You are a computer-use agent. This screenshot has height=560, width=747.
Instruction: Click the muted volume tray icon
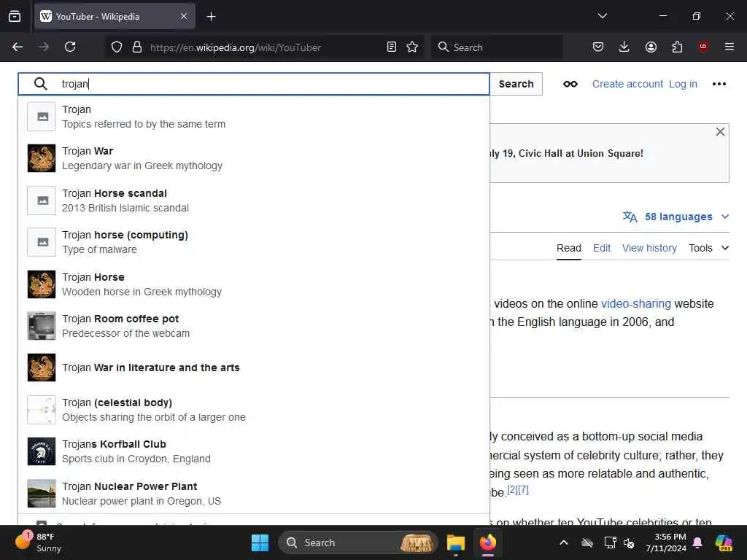pyautogui.click(x=630, y=542)
